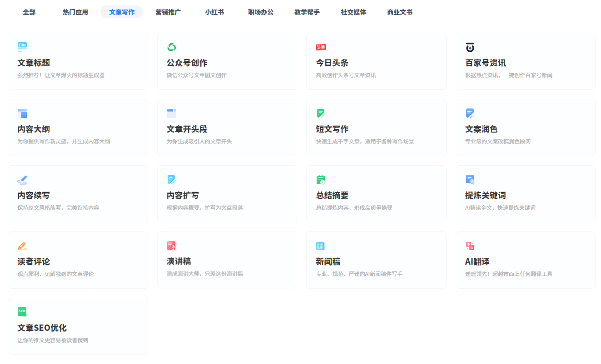Viewport: 601px width, 364px height.
Task: Open the AI翻译 title
Action: click(x=477, y=262)
